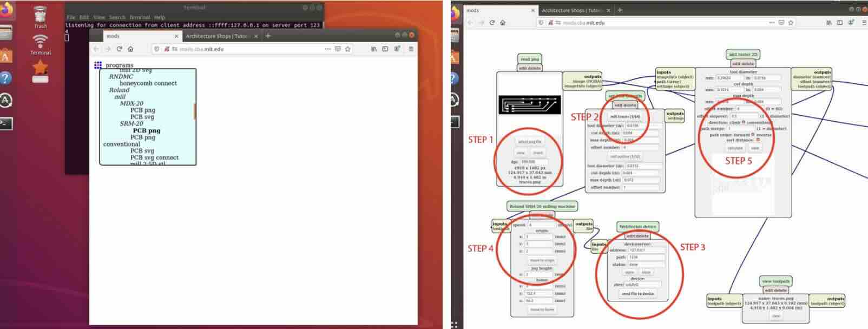Choose PCB svg under MDX-20
868x329 pixels.
142,117
